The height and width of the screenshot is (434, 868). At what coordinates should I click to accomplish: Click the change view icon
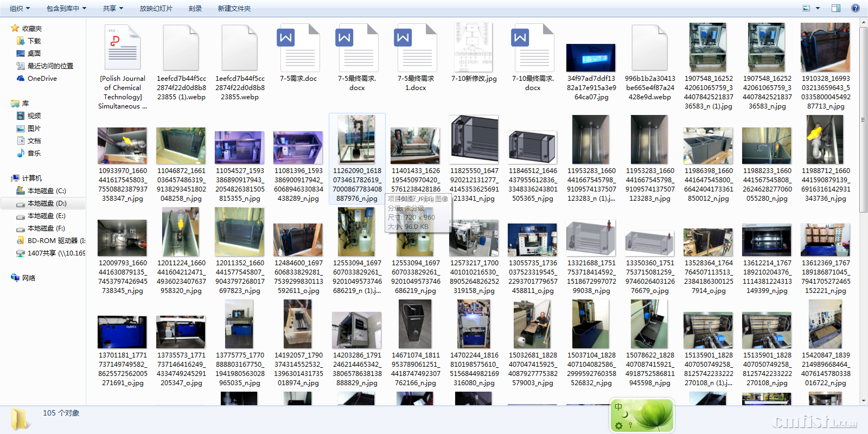click(806, 8)
